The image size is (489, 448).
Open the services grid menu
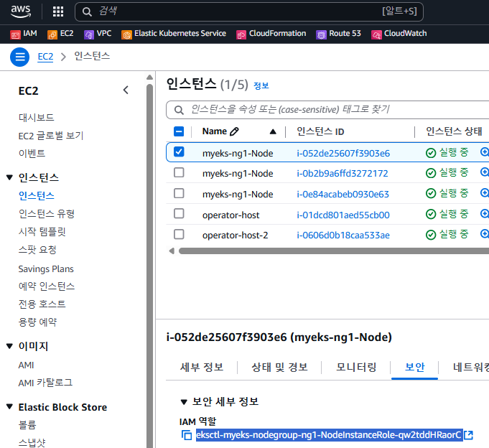coord(58,11)
